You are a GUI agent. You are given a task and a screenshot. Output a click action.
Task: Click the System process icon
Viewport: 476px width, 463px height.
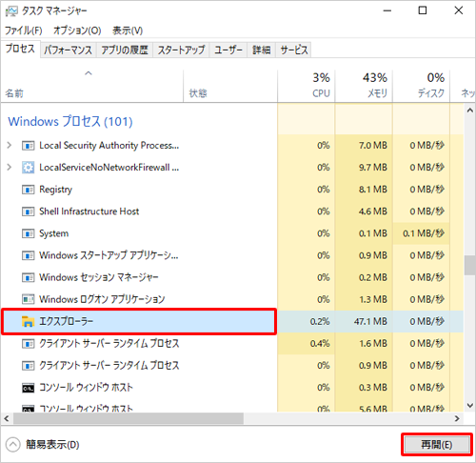click(x=28, y=234)
